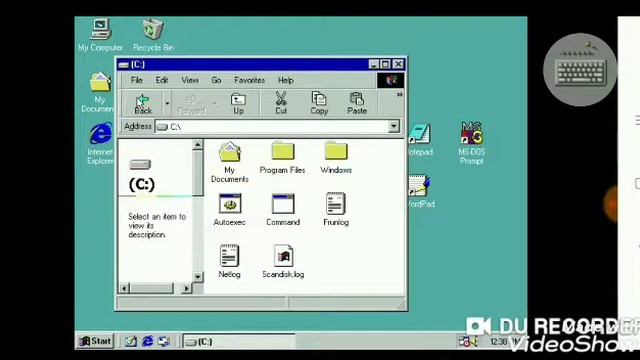The image size is (640, 360).
Task: Click the Start button
Action: [x=95, y=341]
